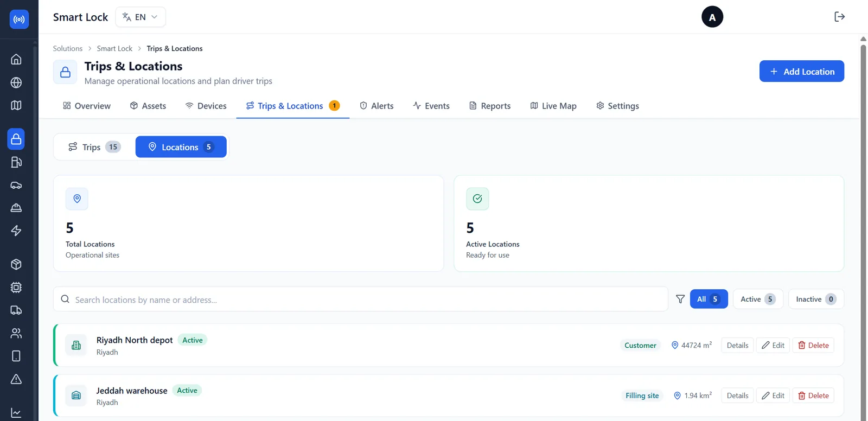
Task: Open the globe icon in the sidebar
Action: coord(16,82)
